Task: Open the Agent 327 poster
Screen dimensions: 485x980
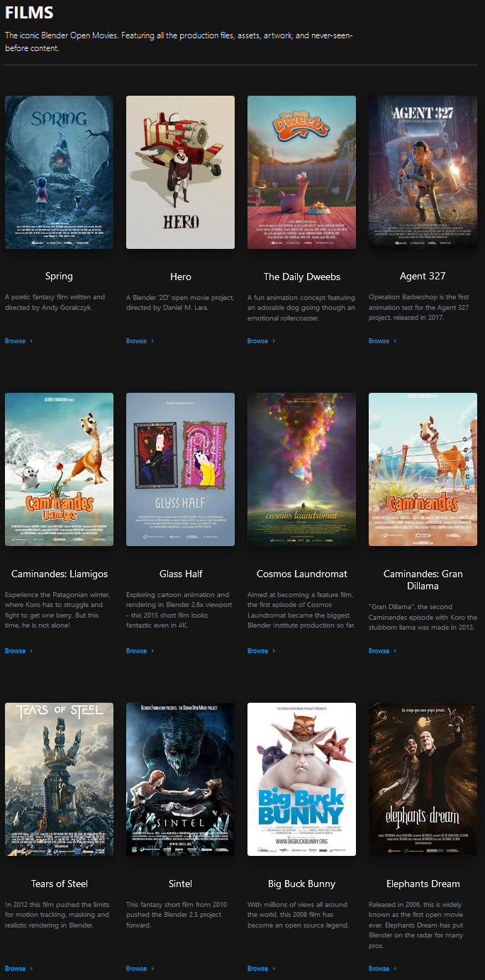Action: pyautogui.click(x=423, y=172)
